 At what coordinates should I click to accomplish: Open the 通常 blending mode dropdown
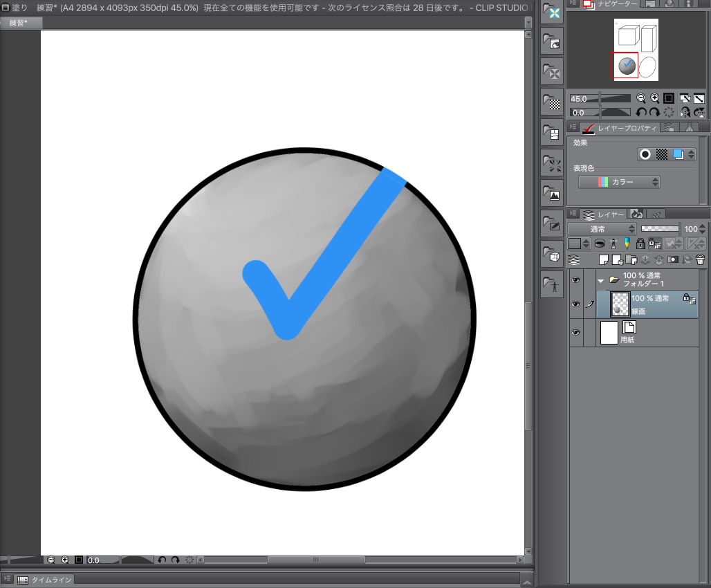coord(602,228)
